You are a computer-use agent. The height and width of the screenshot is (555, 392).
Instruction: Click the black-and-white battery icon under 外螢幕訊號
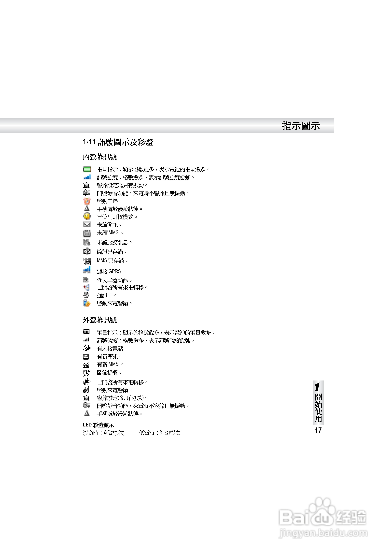86,332
